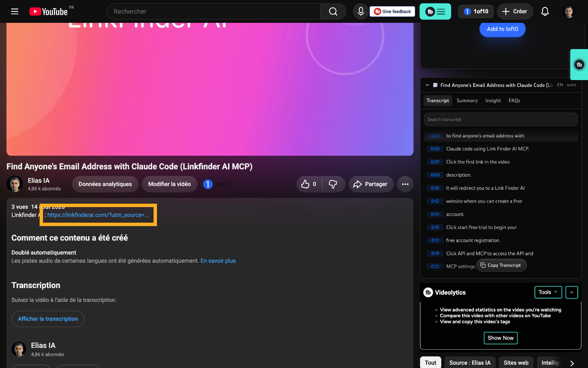Open Données analytiques
The image size is (588, 368).
click(x=105, y=184)
